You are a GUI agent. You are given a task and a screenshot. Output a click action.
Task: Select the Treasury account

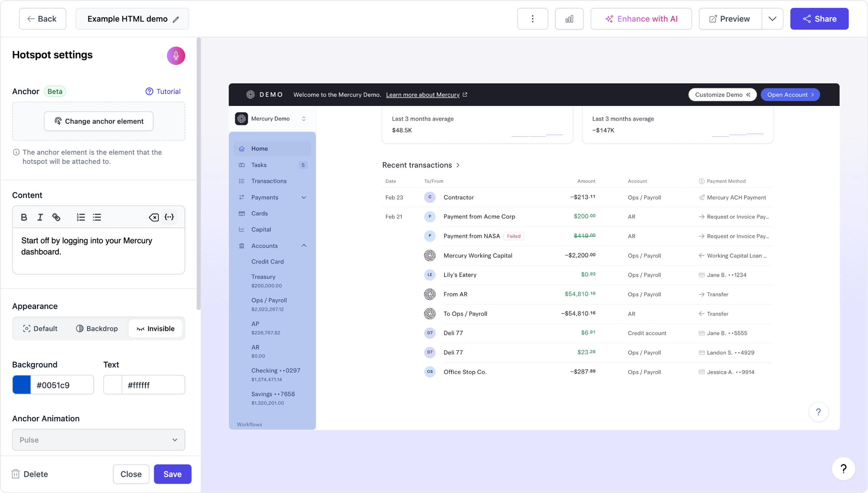coord(266,281)
